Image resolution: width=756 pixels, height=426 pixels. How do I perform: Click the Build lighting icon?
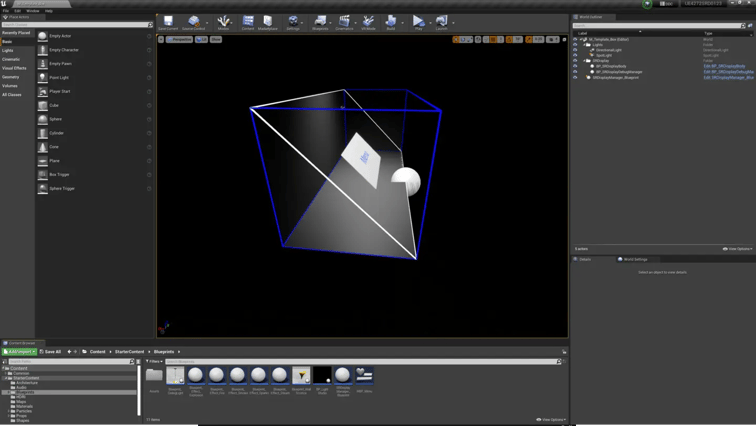pyautogui.click(x=391, y=22)
